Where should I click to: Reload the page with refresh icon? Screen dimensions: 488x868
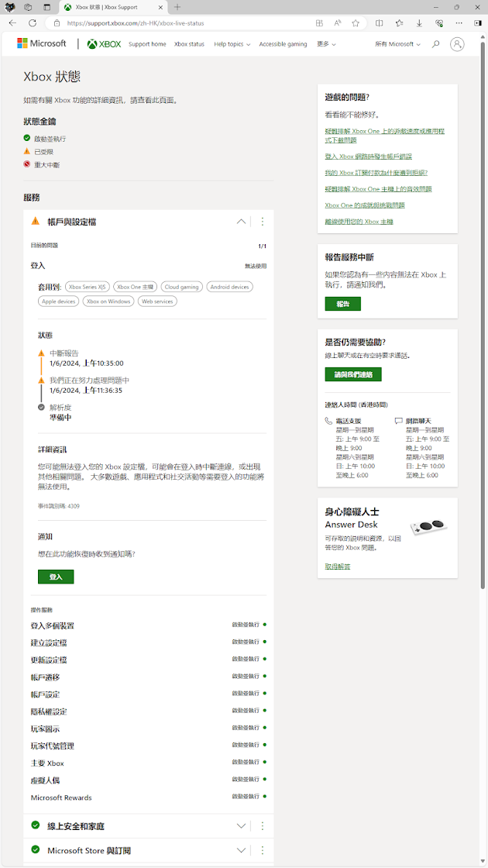tap(32, 23)
